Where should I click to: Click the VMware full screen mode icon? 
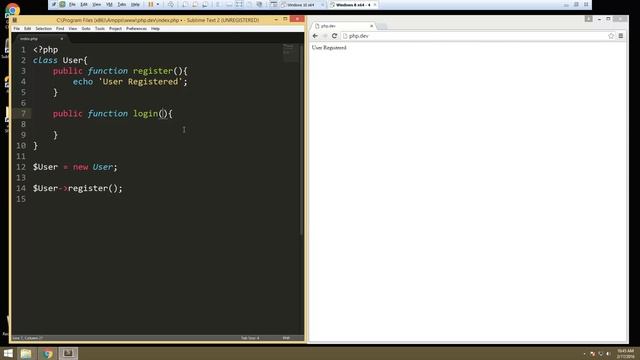239,4
